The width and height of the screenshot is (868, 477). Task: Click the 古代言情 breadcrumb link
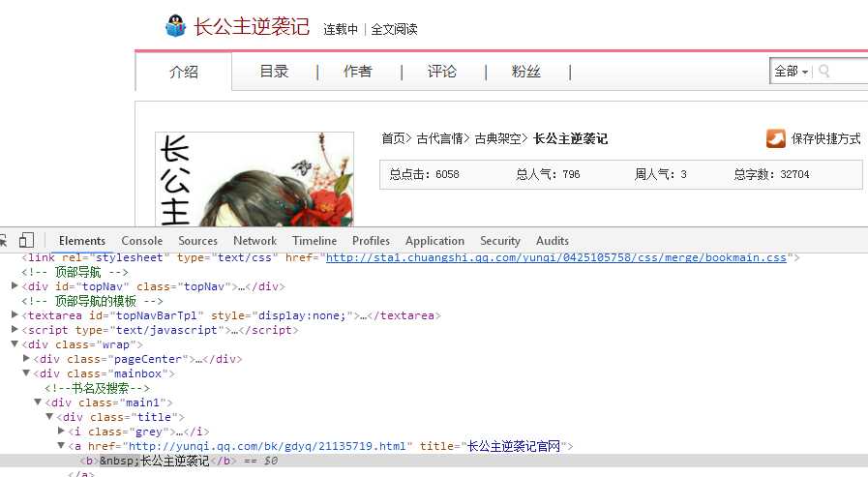pos(439,138)
